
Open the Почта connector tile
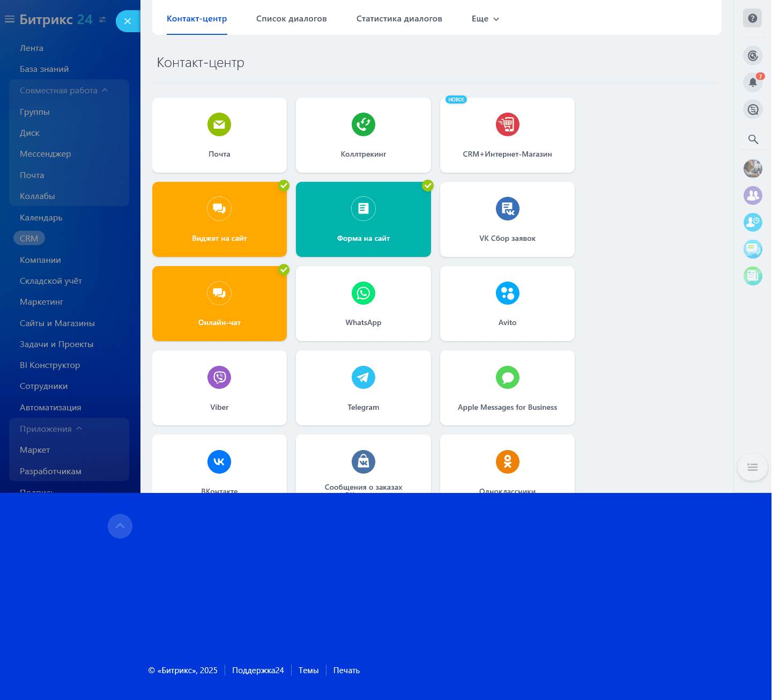(x=219, y=135)
